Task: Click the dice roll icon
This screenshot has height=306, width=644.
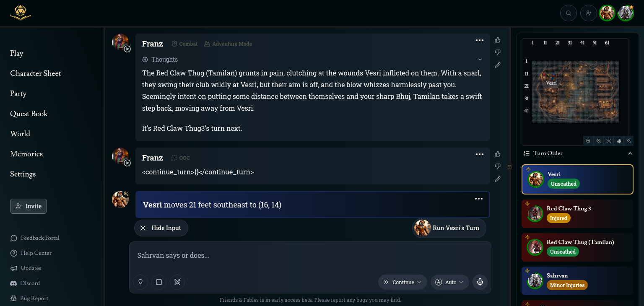Action: tap(159, 282)
